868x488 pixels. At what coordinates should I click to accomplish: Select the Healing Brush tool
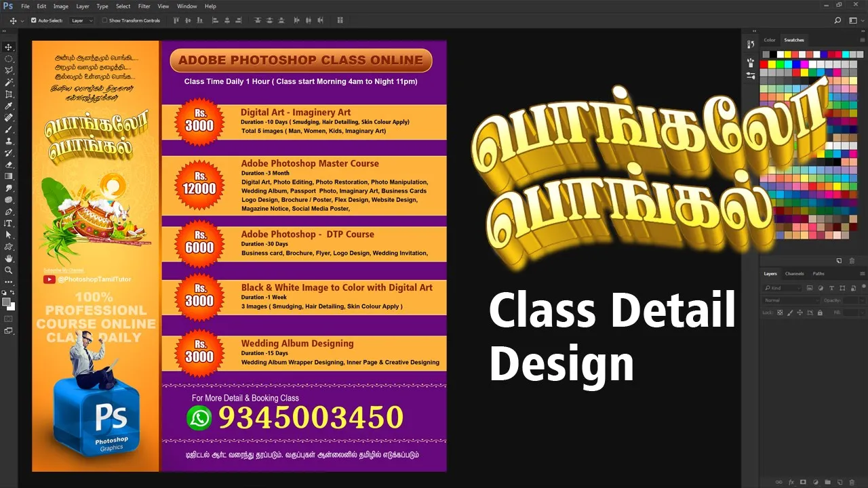9,117
